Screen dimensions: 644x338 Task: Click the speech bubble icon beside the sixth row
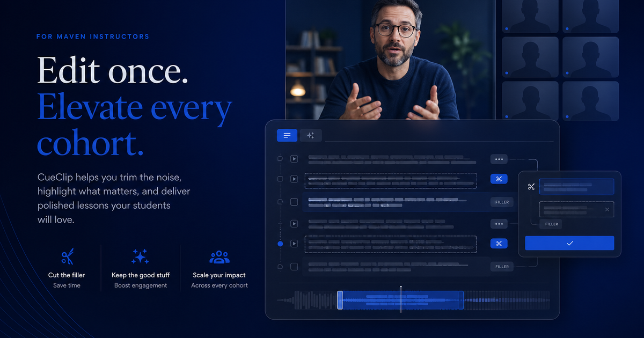coord(280,267)
